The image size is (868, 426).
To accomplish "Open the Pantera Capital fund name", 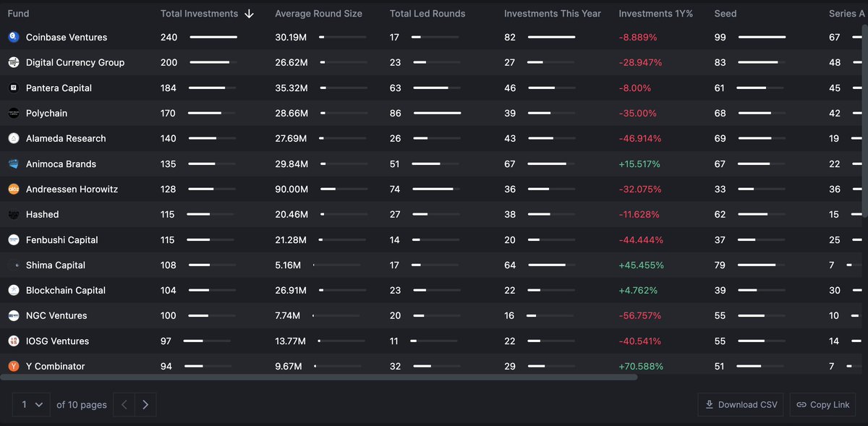I will pos(59,88).
